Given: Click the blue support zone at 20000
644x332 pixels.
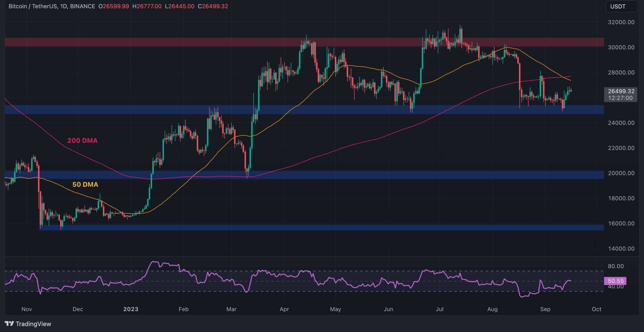Looking at the screenshot, I should point(304,175).
